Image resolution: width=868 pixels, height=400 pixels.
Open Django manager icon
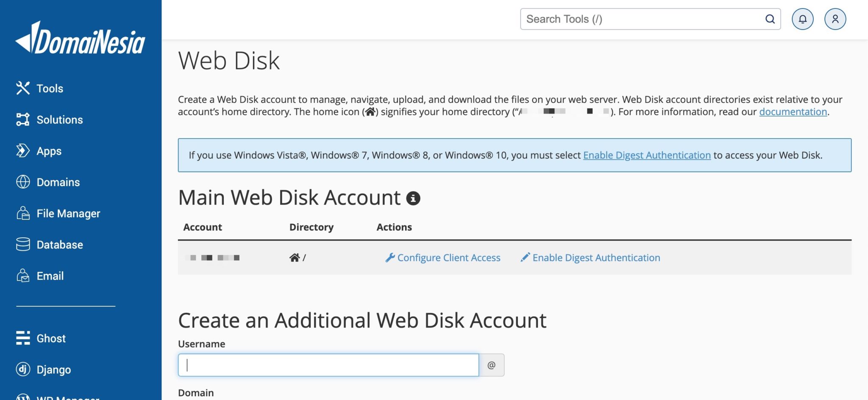point(23,369)
